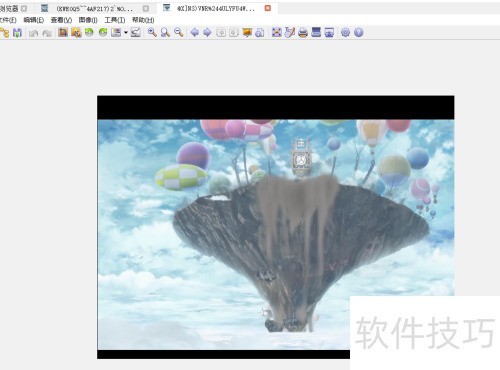This screenshot has width=500, height=370.
Task: Click the Save As toolbar icon
Action: [x=17, y=32]
